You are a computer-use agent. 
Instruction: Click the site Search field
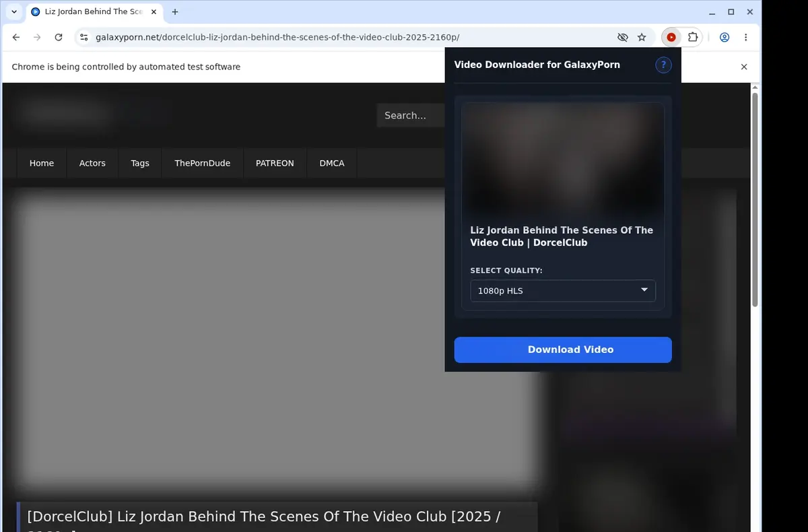(411, 116)
